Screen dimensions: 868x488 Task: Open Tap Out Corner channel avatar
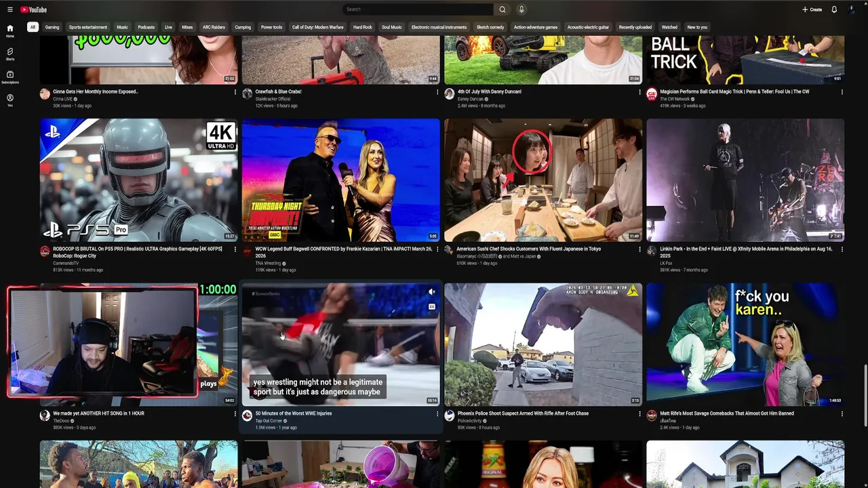pyautogui.click(x=247, y=415)
